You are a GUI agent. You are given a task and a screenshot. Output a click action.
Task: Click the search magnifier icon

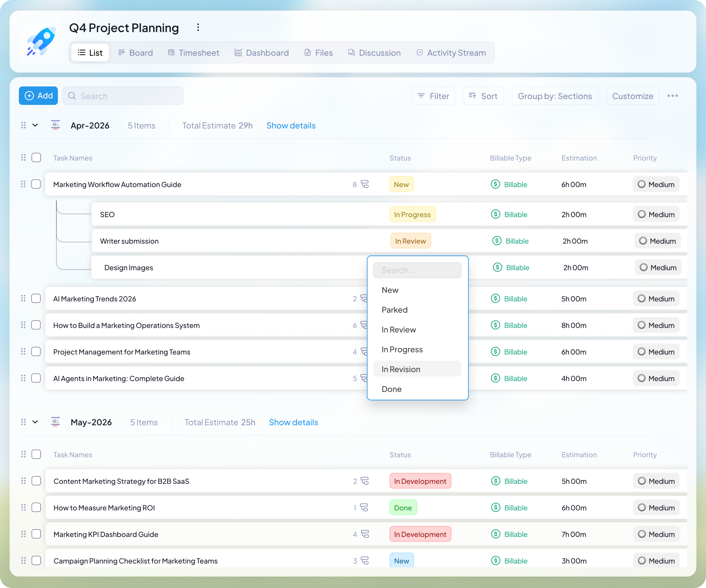(x=72, y=96)
